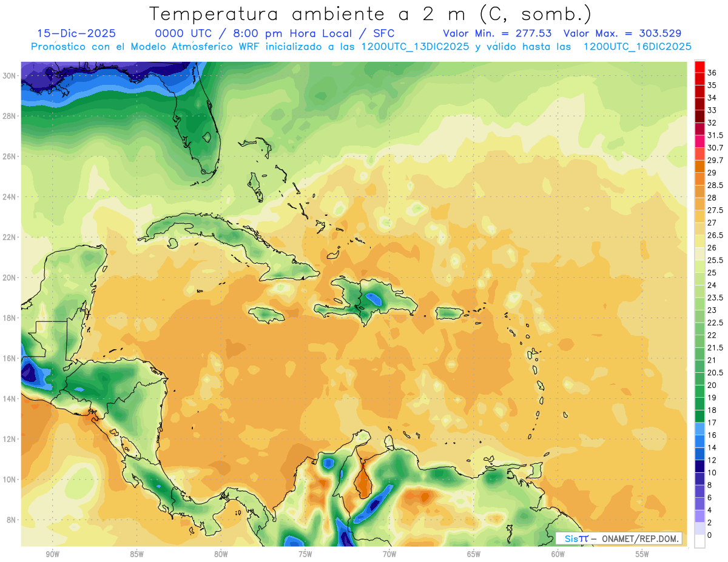Click the white swatch below legend label 0
728x562 pixels.
(x=699, y=541)
